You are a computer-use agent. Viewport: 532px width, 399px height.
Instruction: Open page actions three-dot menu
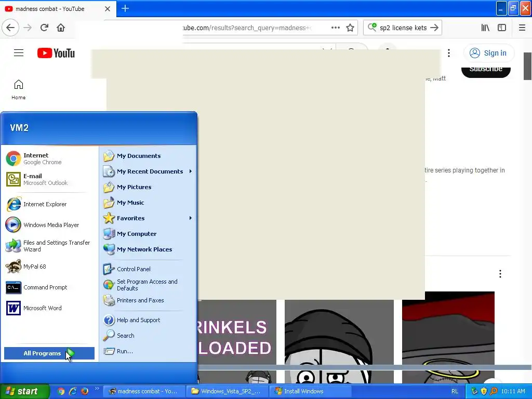pos(335,28)
